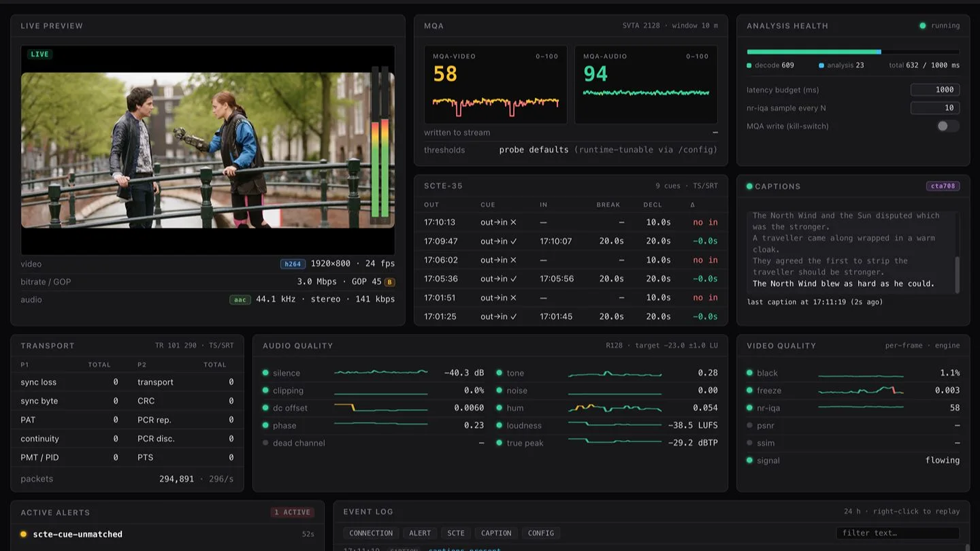Click the signal status dot
Viewport: 980px width, 551px height.
click(749, 461)
